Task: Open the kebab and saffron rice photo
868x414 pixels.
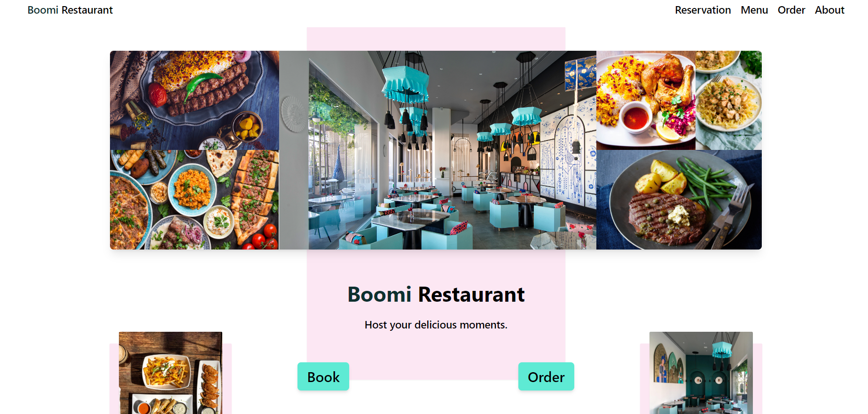Action: coord(195,100)
